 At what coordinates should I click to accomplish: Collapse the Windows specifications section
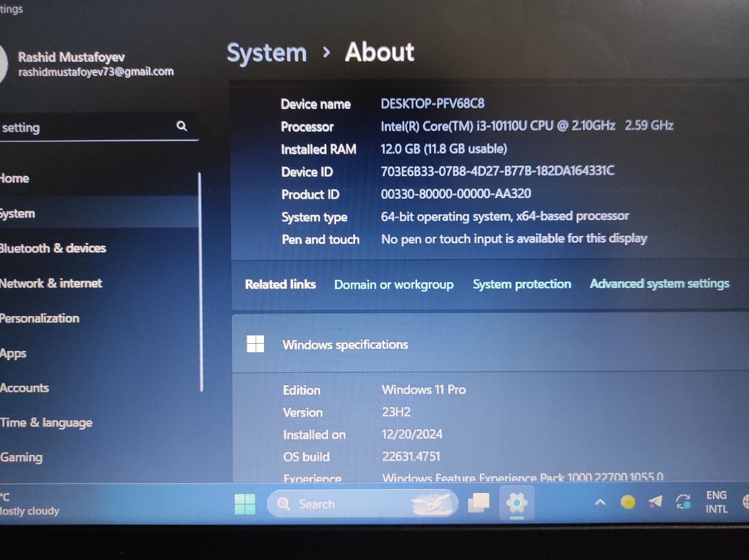(490, 343)
